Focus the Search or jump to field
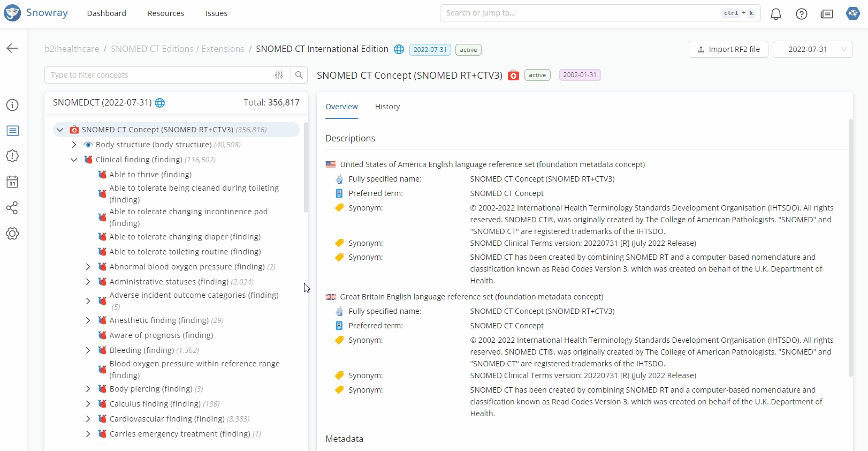The height and width of the screenshot is (451, 868). pos(578,13)
